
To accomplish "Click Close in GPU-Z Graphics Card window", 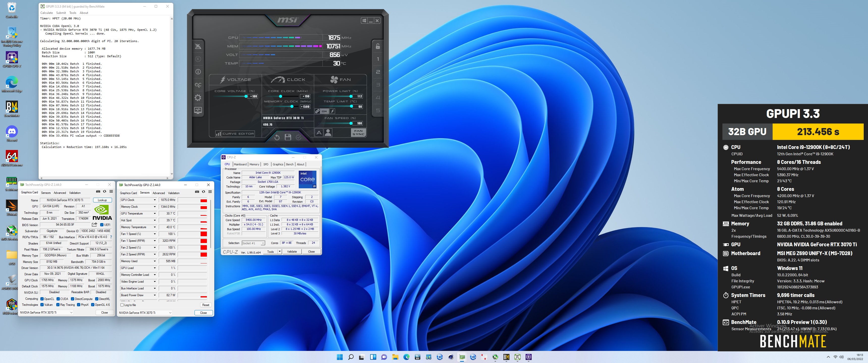I will pos(104,313).
